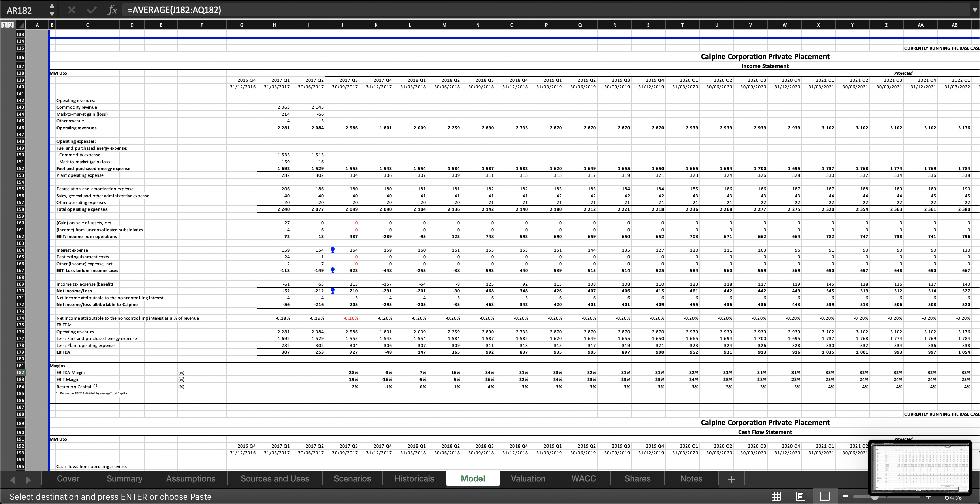Open the Insert Function fx button
The height and width of the screenshot is (504, 980).
tap(112, 10)
